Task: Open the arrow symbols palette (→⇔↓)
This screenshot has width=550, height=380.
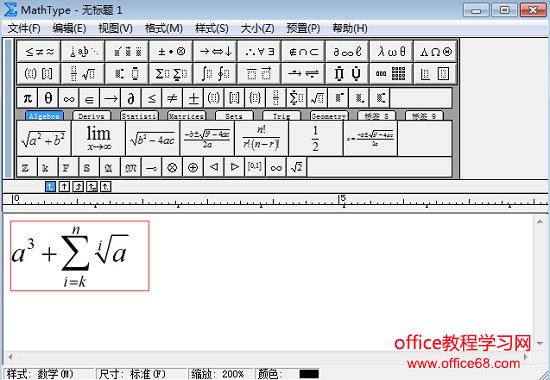Action: click(215, 52)
